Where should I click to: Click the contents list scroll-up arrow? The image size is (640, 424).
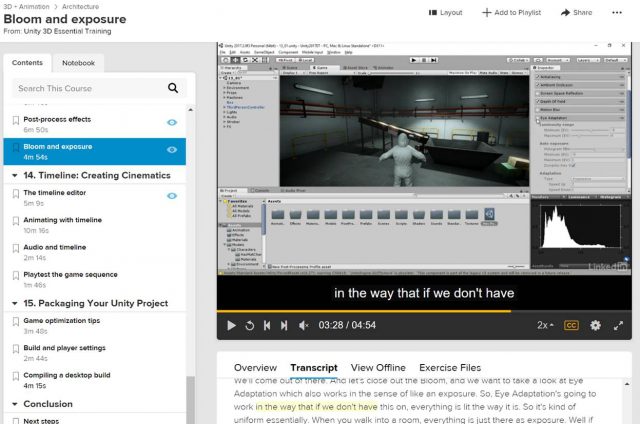(x=190, y=110)
